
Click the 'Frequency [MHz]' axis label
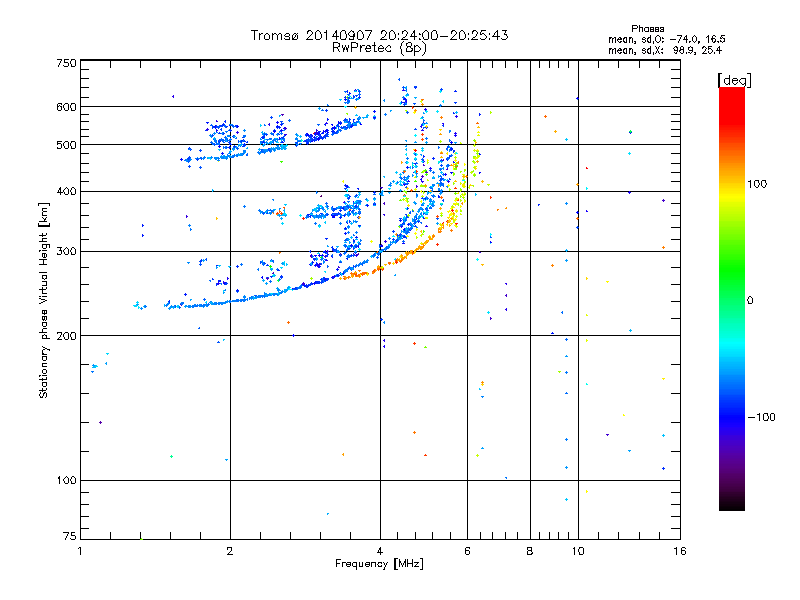coord(379,564)
